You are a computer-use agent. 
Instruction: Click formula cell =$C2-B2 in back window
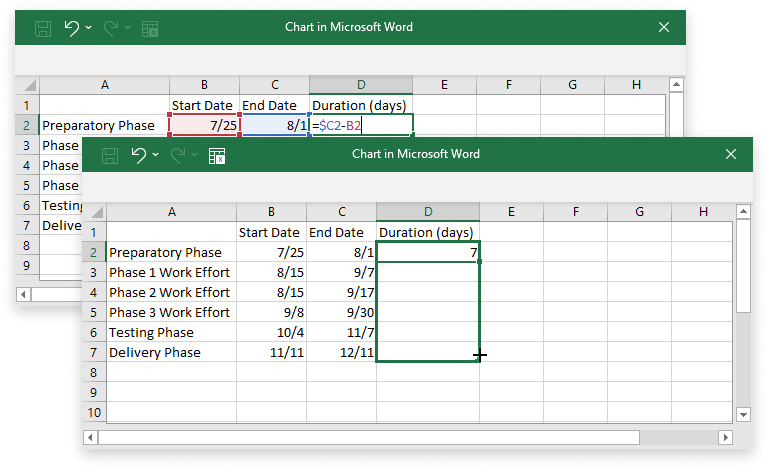tap(361, 125)
